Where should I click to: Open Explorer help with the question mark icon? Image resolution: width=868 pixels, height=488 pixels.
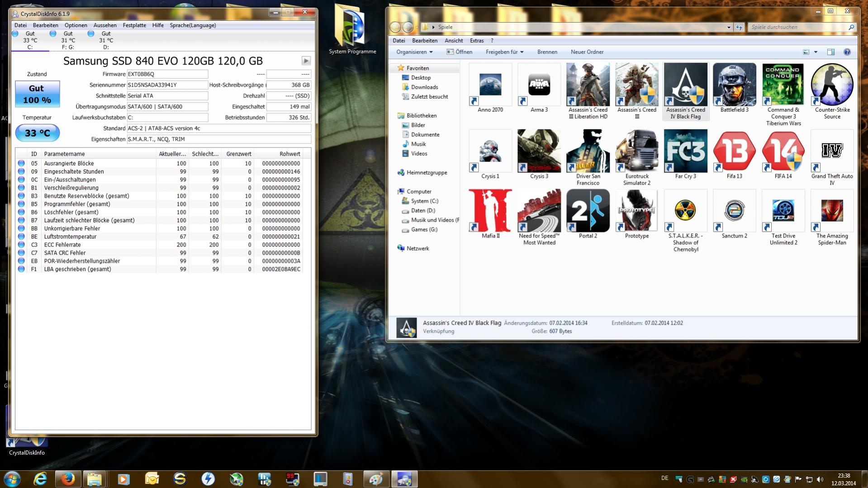coord(847,52)
